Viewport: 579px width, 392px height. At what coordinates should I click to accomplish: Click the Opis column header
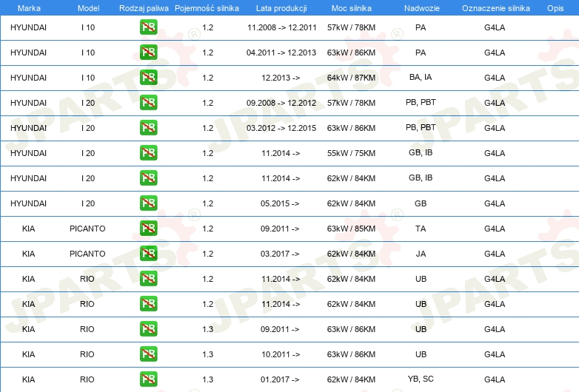[x=555, y=8]
